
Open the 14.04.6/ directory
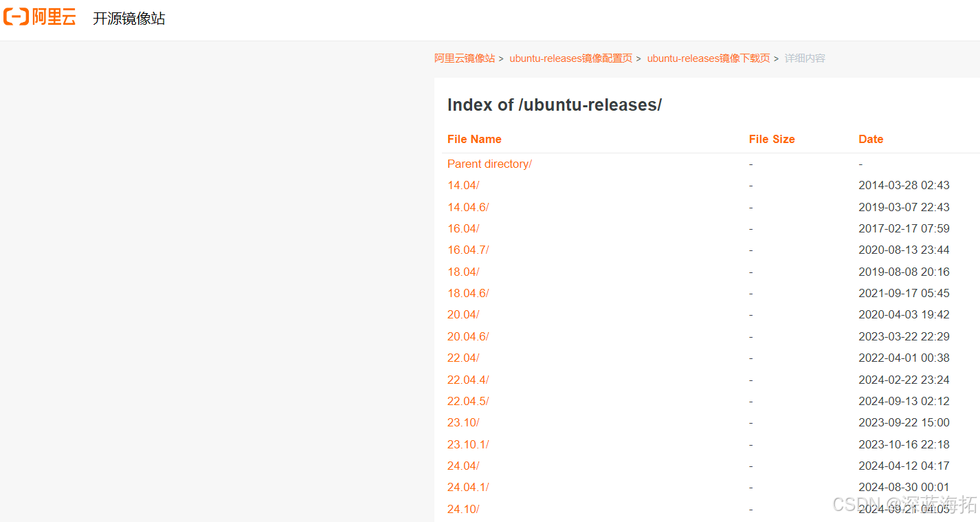(468, 207)
